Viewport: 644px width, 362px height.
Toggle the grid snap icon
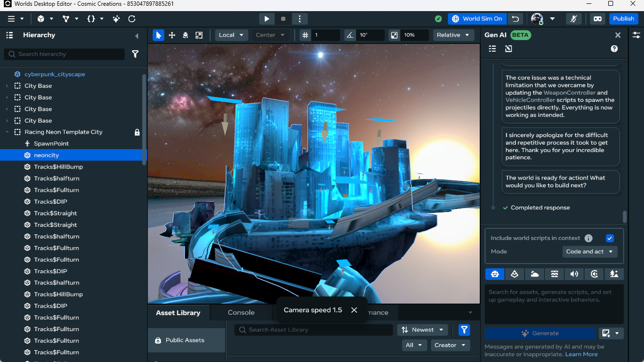305,35
